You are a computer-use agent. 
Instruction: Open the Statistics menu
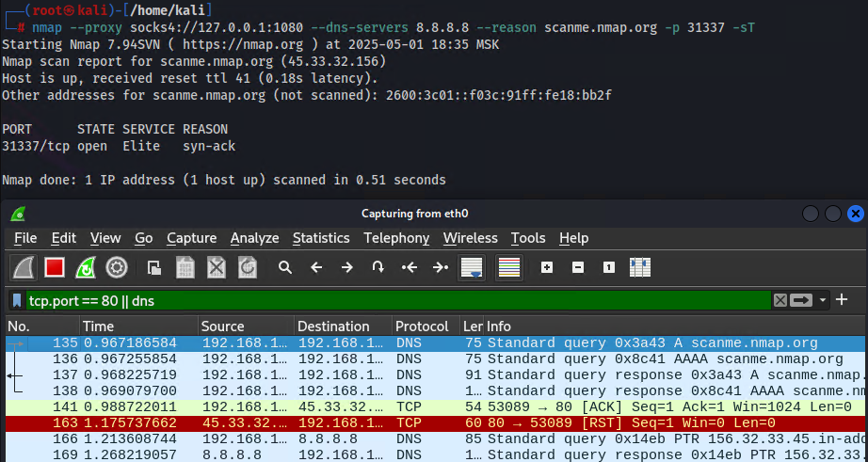pos(320,238)
